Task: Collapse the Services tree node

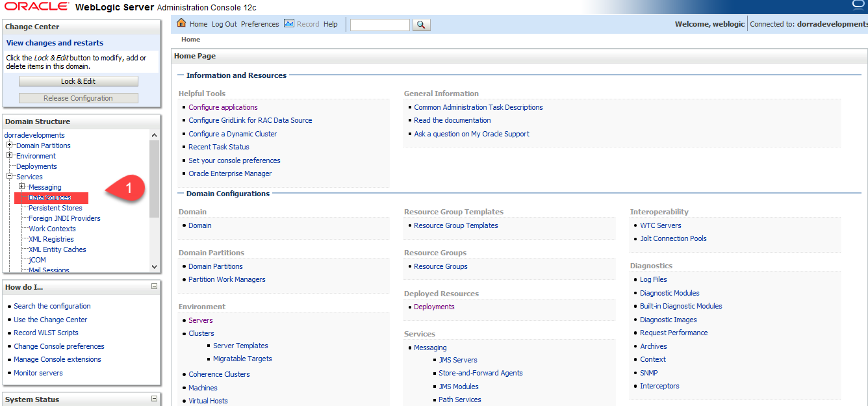Action: click(10, 177)
